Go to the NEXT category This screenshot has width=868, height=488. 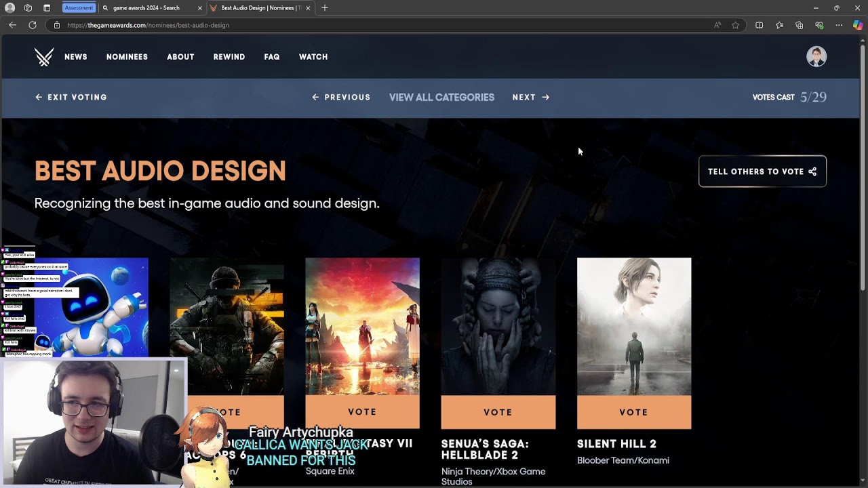point(531,97)
